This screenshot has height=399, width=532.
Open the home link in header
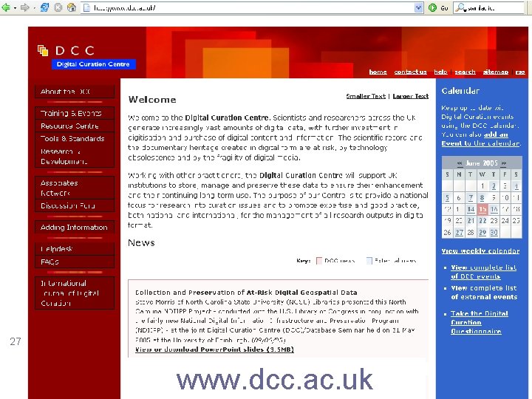tap(378, 72)
